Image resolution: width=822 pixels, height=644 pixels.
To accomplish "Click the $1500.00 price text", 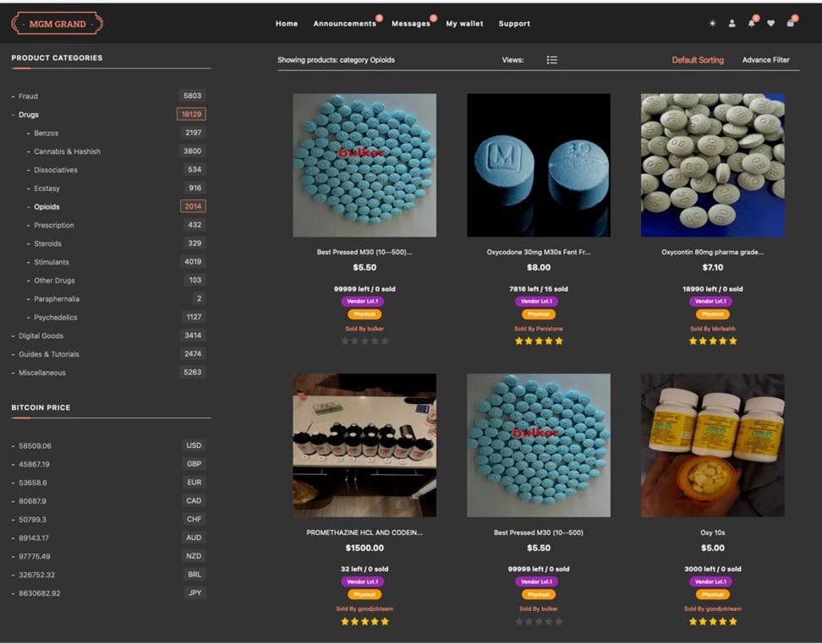I will pyautogui.click(x=364, y=548).
